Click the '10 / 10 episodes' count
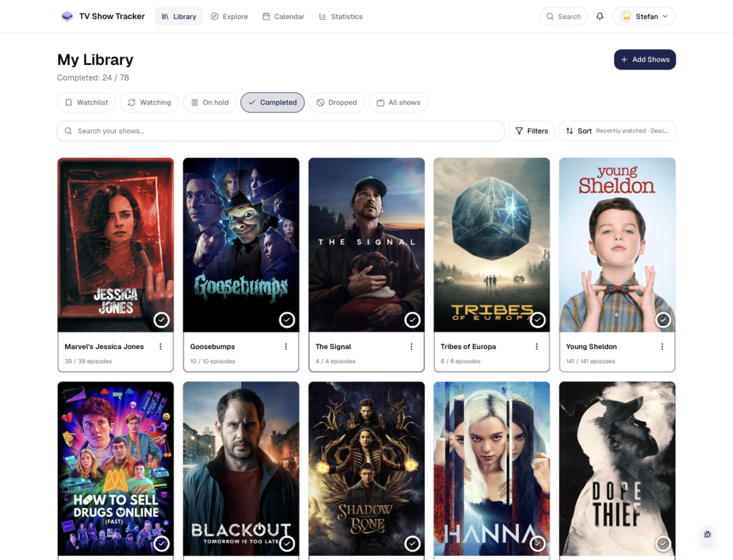Viewport: 733px width, 560px height. pos(213,361)
